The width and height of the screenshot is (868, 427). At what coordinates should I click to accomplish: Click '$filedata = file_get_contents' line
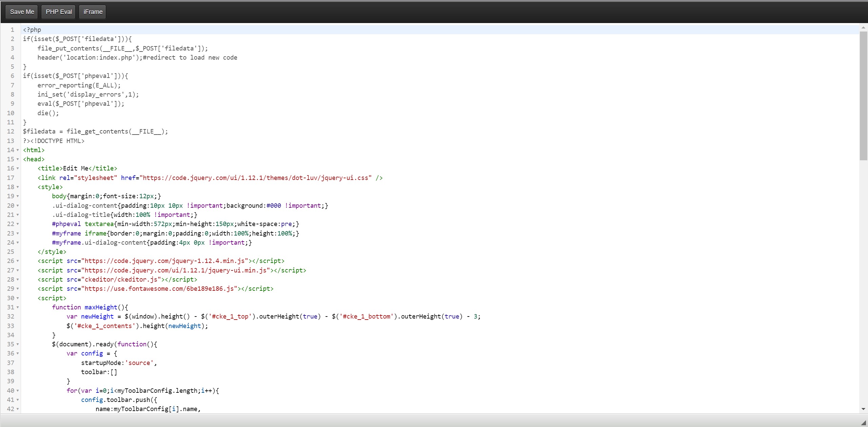[95, 131]
